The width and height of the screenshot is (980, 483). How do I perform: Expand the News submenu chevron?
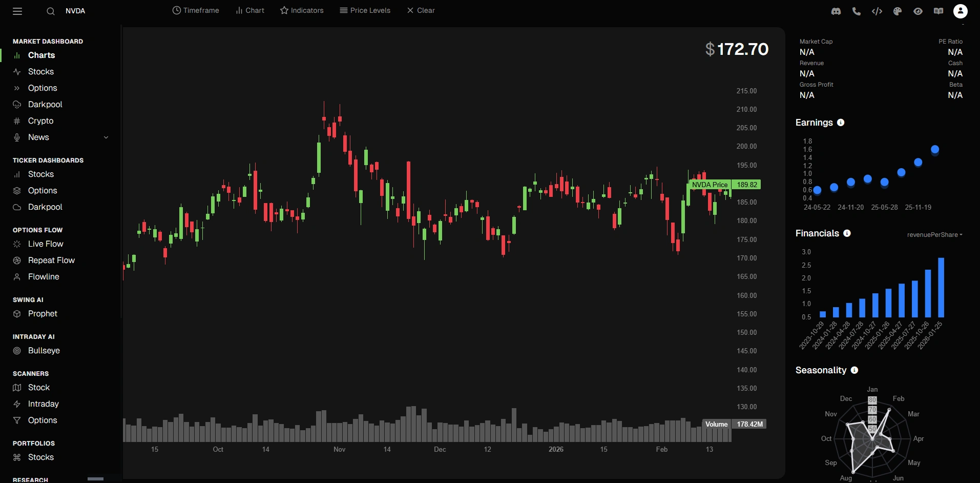(106, 137)
